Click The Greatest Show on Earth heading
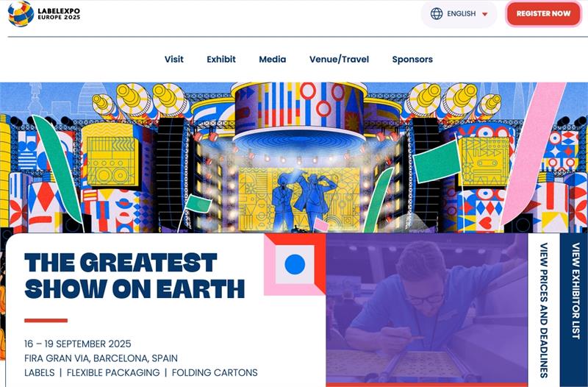The image size is (588, 387). tap(135, 276)
